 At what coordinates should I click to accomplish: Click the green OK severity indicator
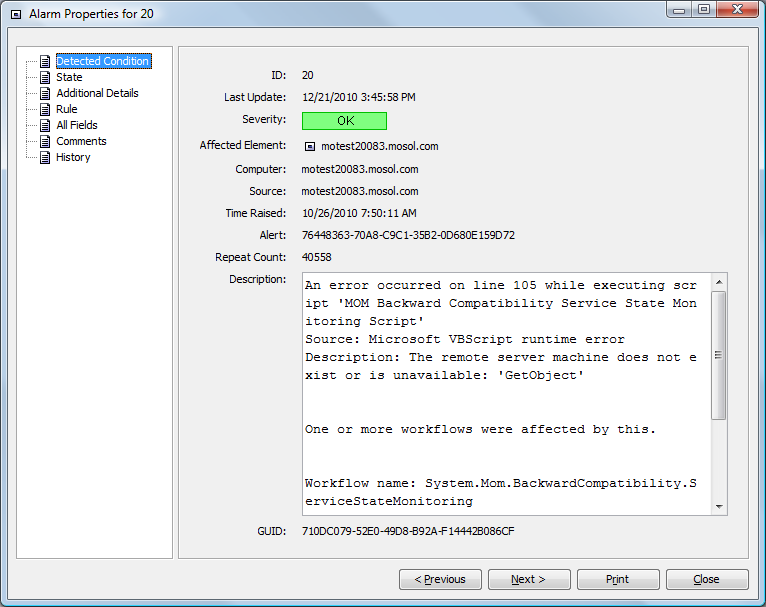[344, 121]
